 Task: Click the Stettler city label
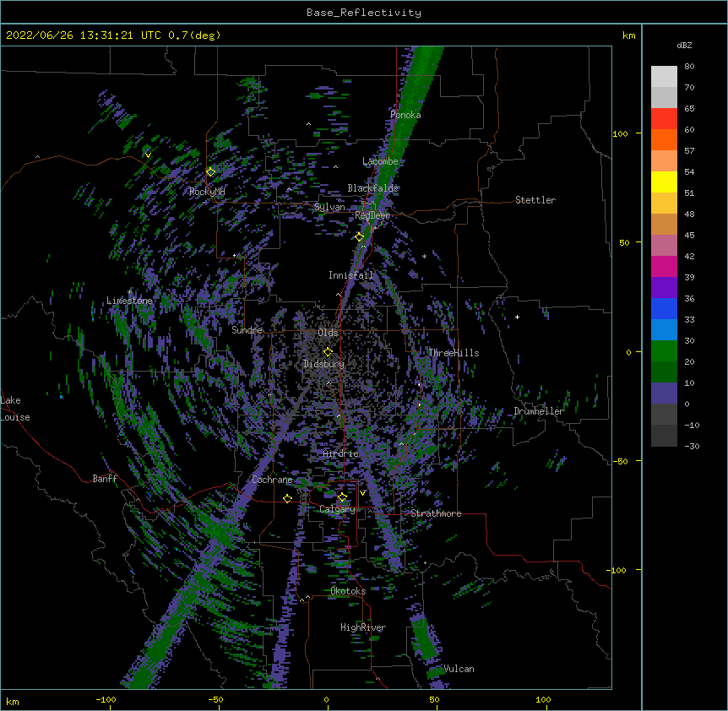point(535,200)
